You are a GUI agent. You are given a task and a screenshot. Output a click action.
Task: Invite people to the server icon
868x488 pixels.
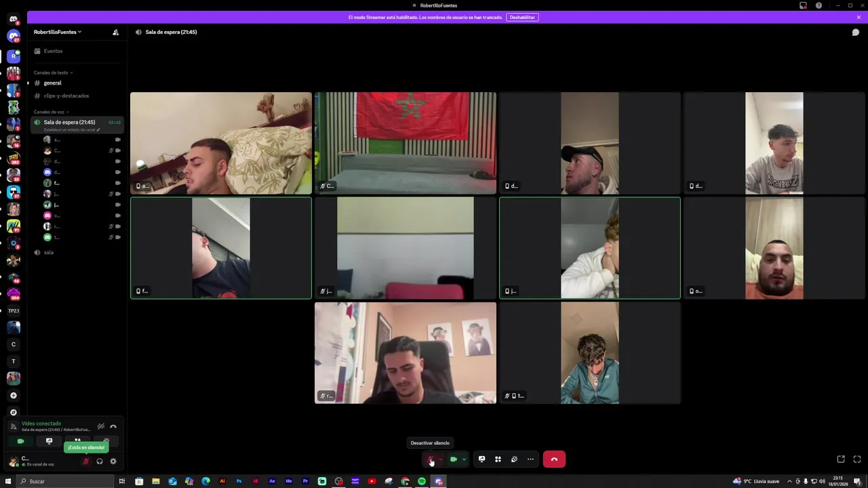[115, 32]
